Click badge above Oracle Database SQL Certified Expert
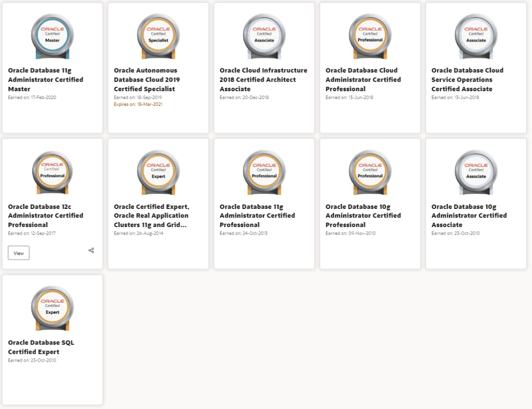 click(53, 308)
